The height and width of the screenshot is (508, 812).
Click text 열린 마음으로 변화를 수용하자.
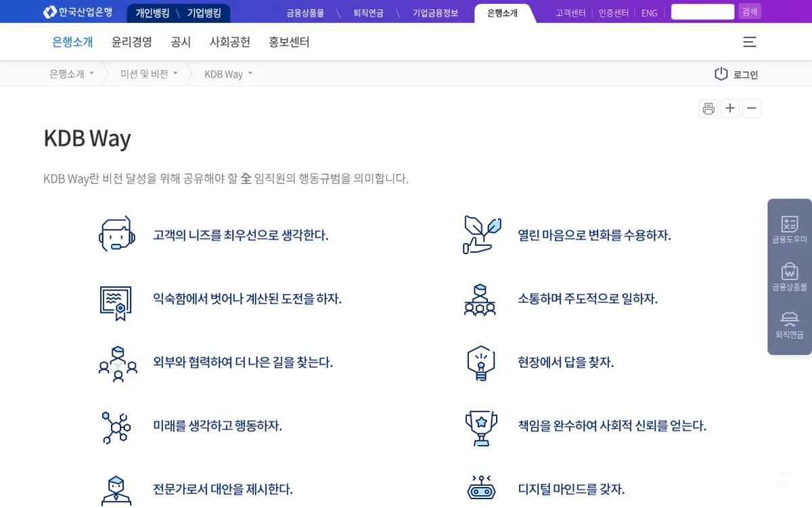point(594,235)
